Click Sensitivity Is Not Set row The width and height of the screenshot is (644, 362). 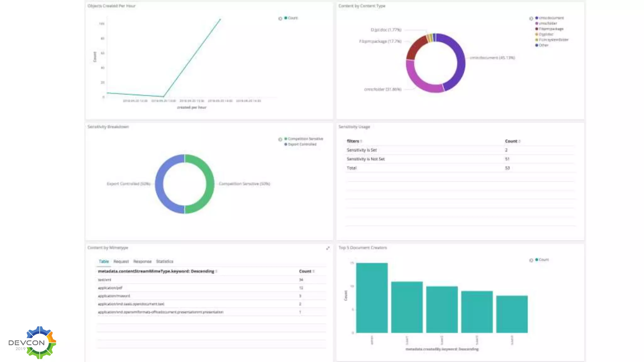coord(366,159)
